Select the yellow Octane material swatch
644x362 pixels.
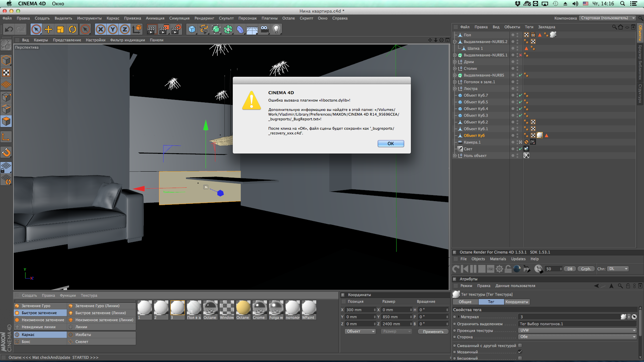tap(243, 308)
